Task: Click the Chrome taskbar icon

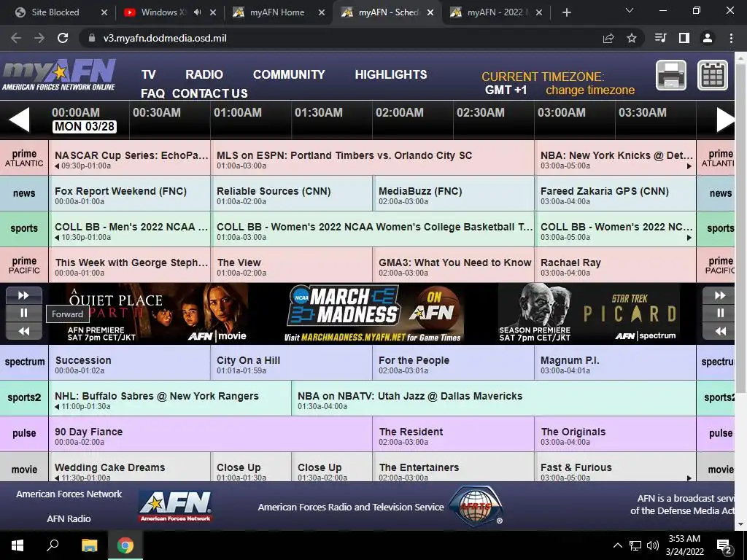Action: (125, 545)
